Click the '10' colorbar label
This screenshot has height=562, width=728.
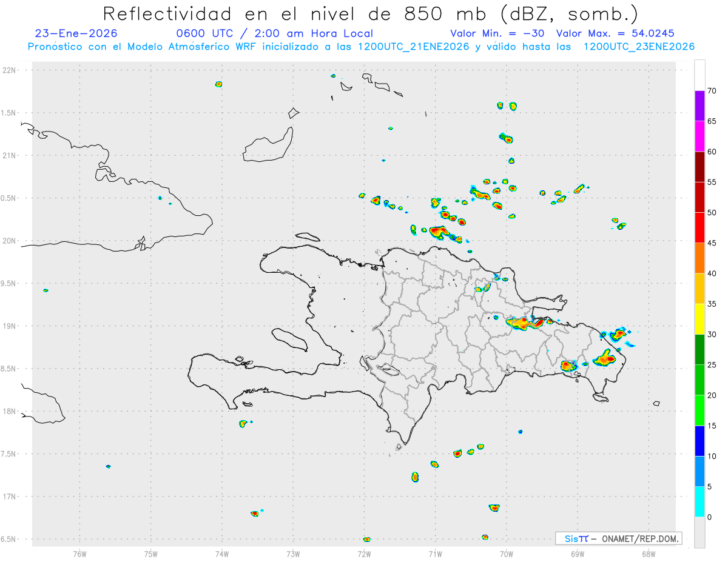(x=712, y=456)
